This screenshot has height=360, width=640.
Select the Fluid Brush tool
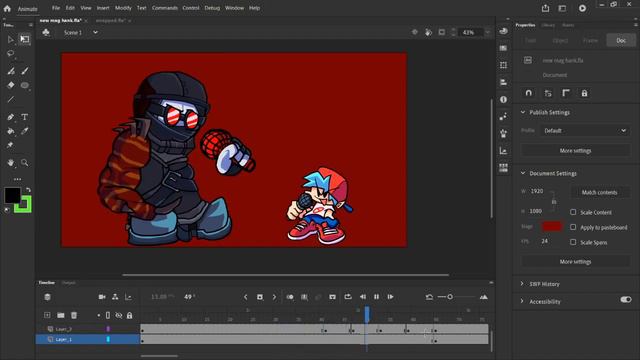[x=11, y=71]
